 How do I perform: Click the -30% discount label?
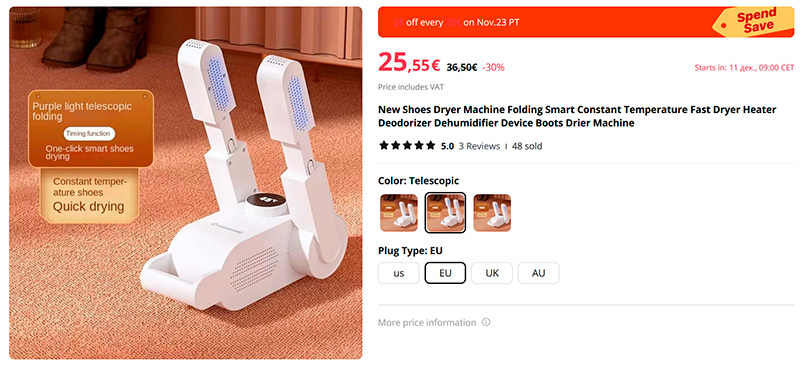tap(493, 67)
